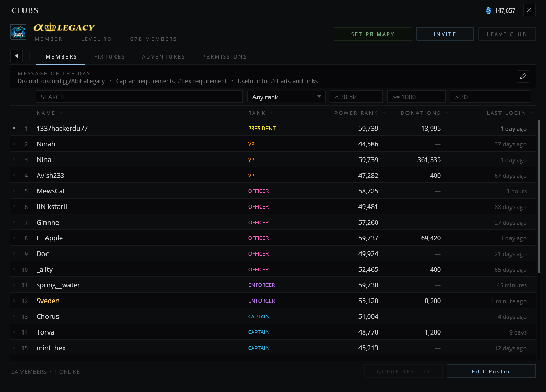Select member IINikstarII
Screen dimensions: 546x392
273,206
